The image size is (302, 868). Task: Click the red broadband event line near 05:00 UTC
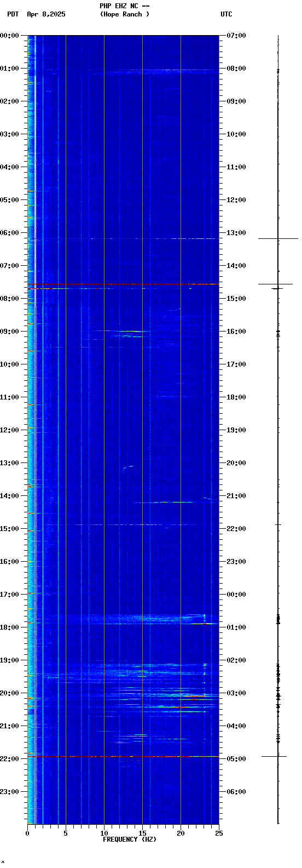pos(123,756)
